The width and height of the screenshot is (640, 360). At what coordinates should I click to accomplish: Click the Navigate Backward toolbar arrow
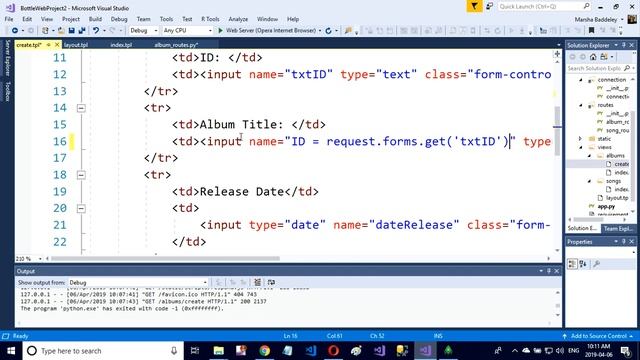point(15,31)
